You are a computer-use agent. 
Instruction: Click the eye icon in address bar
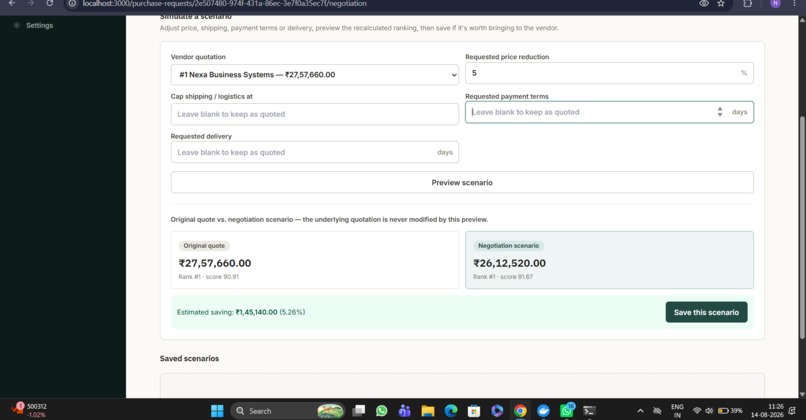pos(704,3)
